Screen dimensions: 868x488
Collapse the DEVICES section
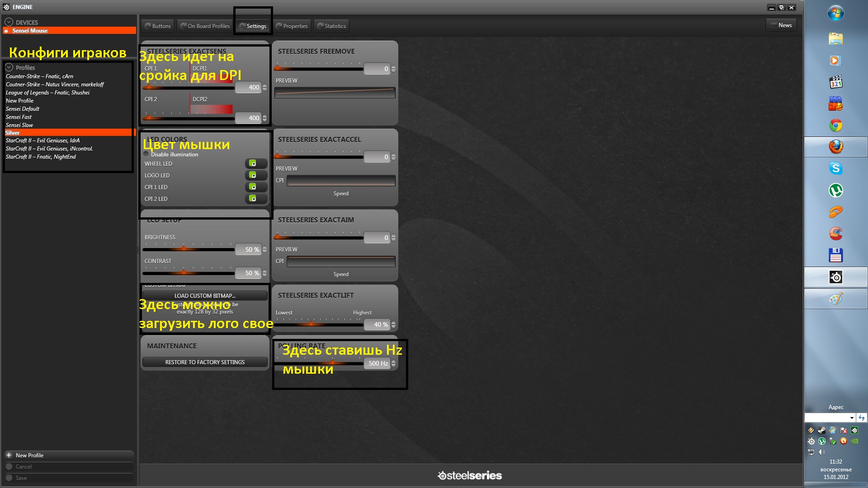coord(9,22)
